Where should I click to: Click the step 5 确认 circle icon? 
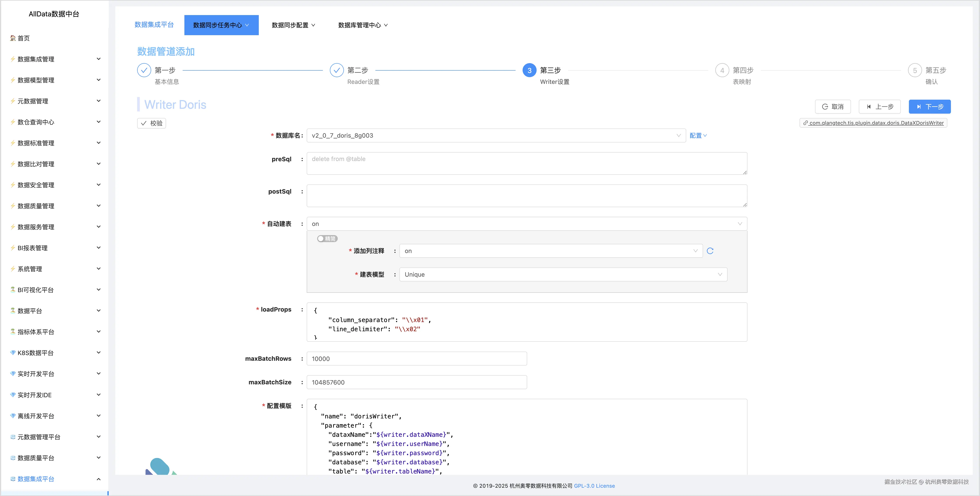pyautogui.click(x=915, y=70)
